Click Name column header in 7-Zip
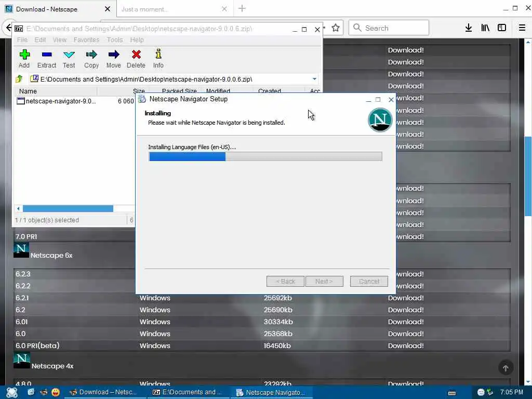Screen dimensions: 532x399 click(x=28, y=91)
